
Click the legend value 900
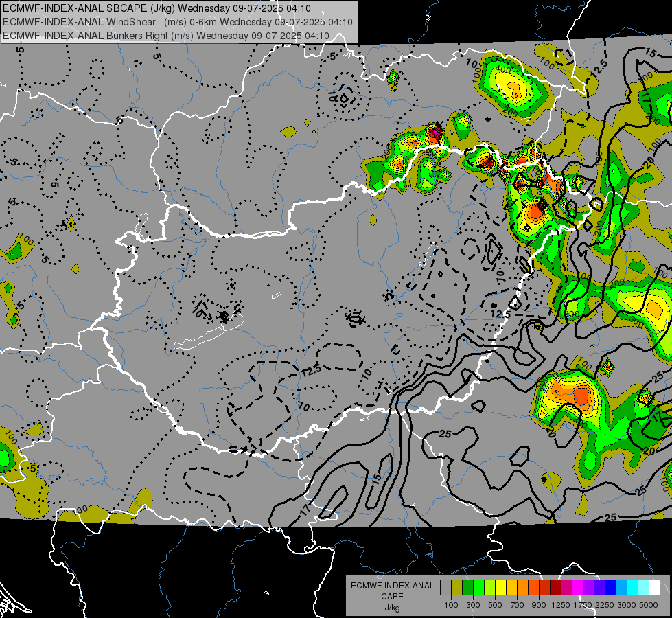click(x=539, y=605)
